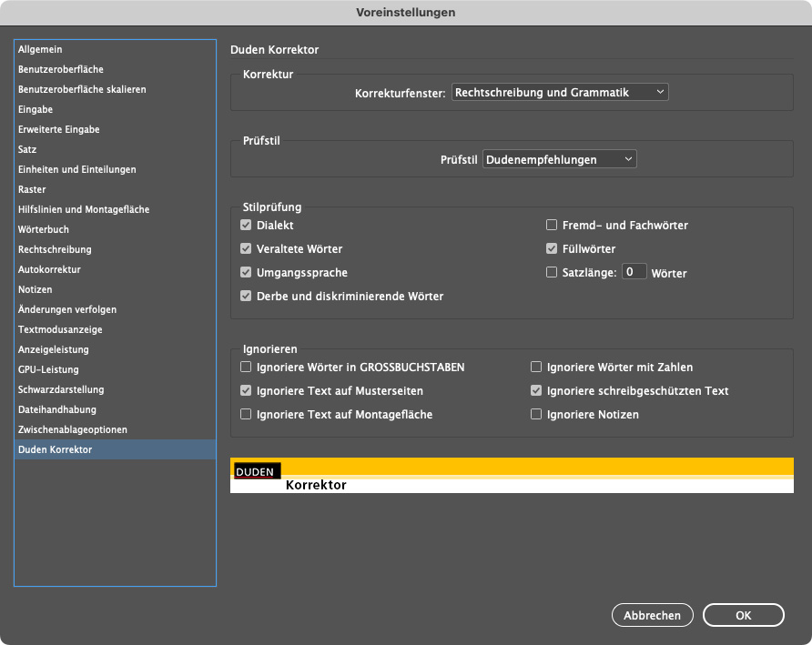Check Ignoriere Notizen option
812x645 pixels.
537,415
